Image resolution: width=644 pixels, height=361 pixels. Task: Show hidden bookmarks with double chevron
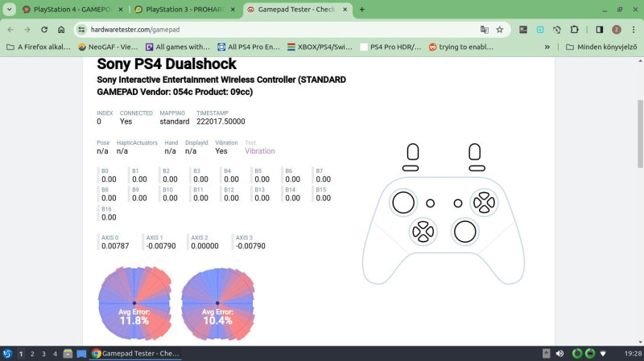click(547, 47)
